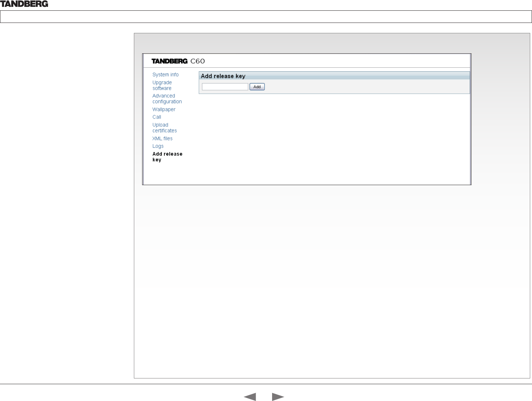Click the release key input field

[x=225, y=87]
